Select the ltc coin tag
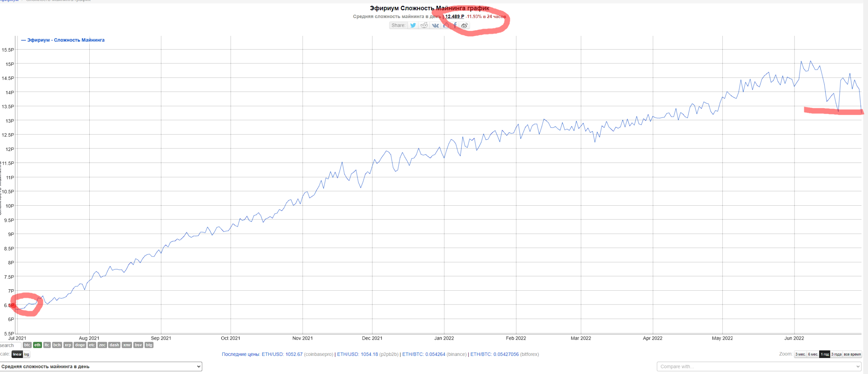Viewport: 868px width, 374px height. coord(47,345)
